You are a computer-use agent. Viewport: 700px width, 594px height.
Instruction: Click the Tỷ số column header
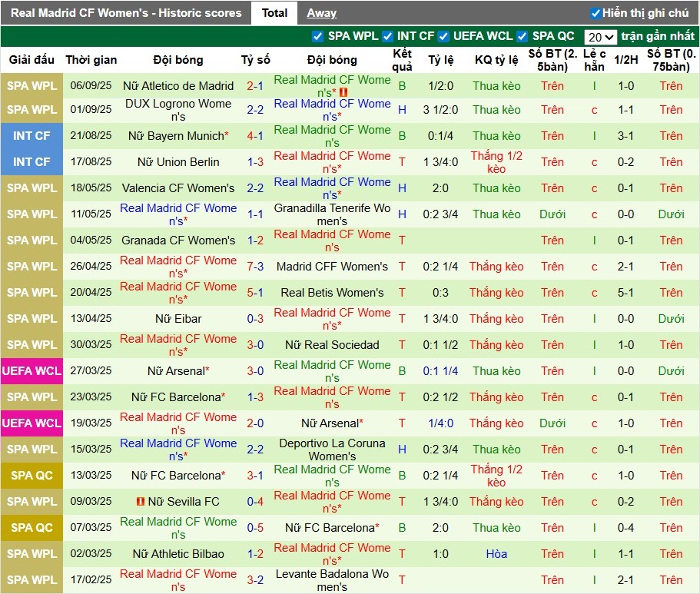pyautogui.click(x=255, y=60)
